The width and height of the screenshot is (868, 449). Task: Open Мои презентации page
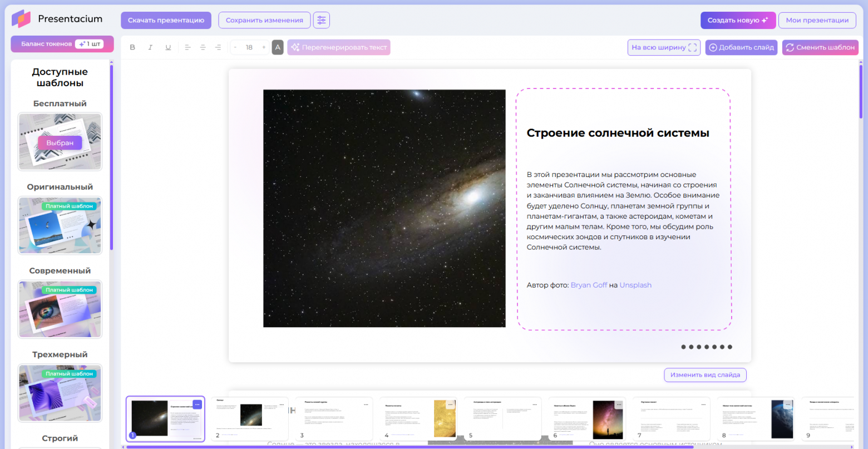point(817,20)
